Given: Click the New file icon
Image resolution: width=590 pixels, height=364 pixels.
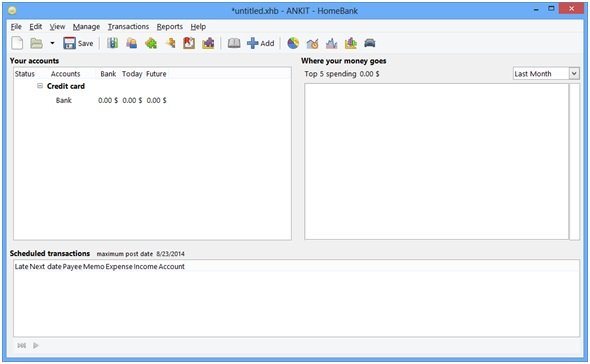Looking at the screenshot, I should (17, 43).
